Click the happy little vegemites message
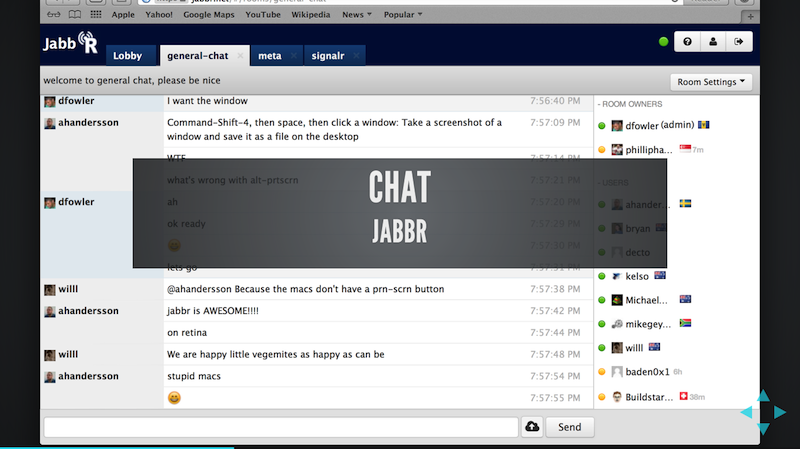 (x=276, y=354)
